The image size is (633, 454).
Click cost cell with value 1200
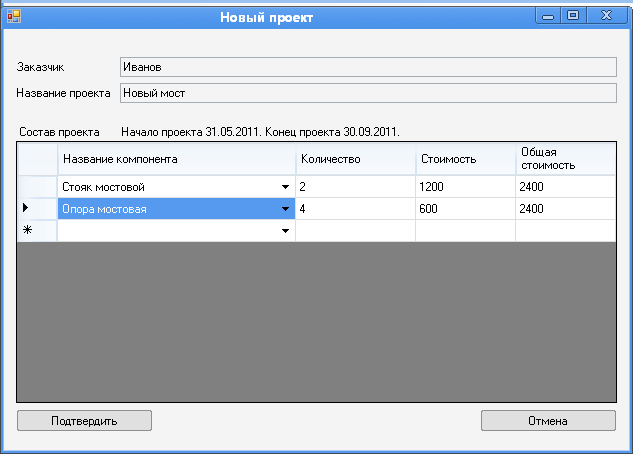(x=465, y=187)
